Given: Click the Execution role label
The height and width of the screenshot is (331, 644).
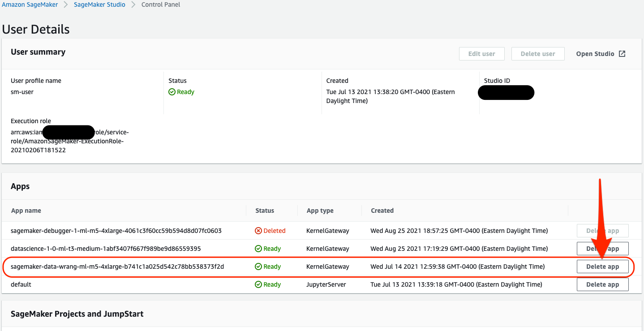Looking at the screenshot, I should click(x=31, y=121).
